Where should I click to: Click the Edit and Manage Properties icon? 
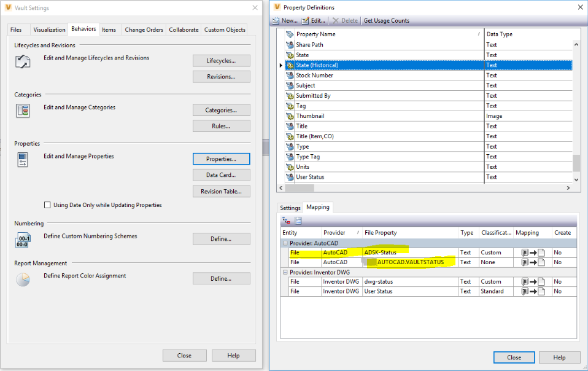pyautogui.click(x=23, y=160)
